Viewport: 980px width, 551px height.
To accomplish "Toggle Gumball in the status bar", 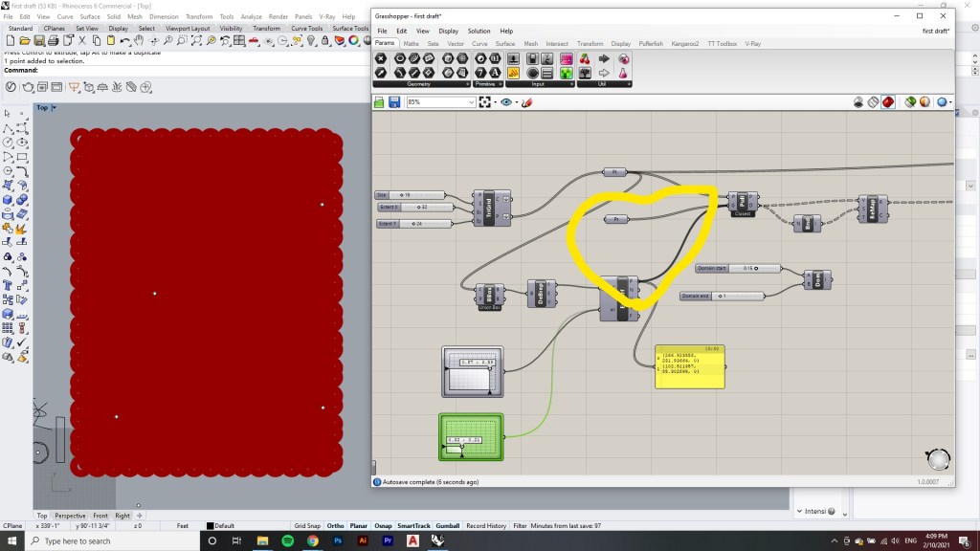I will [449, 526].
